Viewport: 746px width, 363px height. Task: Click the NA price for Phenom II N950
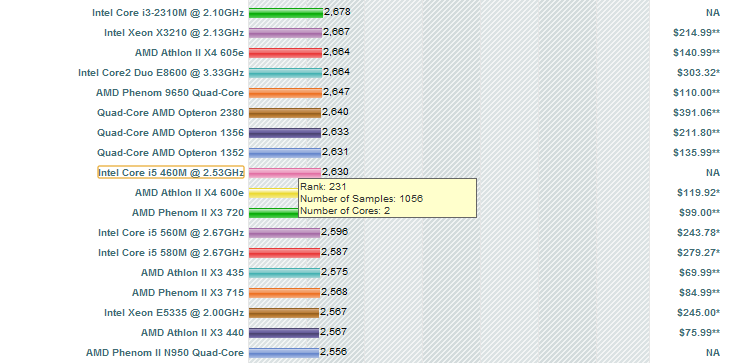click(x=713, y=353)
